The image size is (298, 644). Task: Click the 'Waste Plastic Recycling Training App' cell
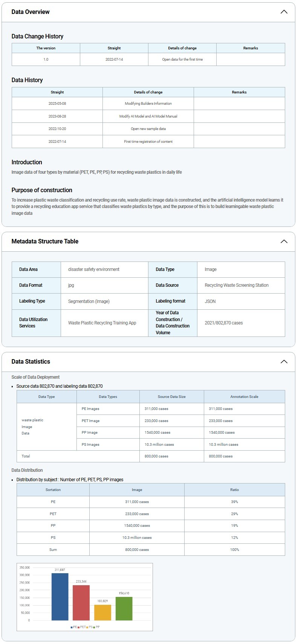[x=102, y=323]
